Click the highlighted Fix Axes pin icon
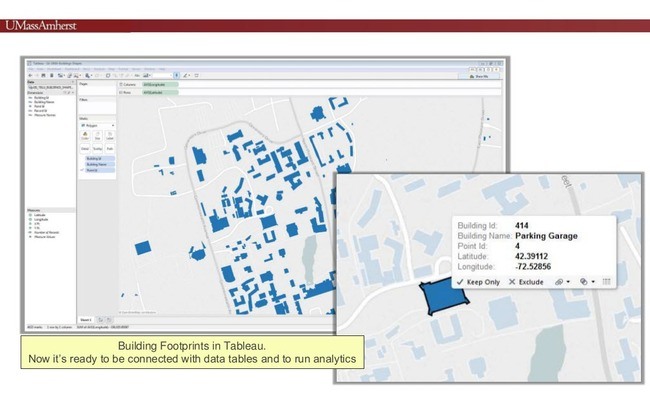 click(x=177, y=75)
